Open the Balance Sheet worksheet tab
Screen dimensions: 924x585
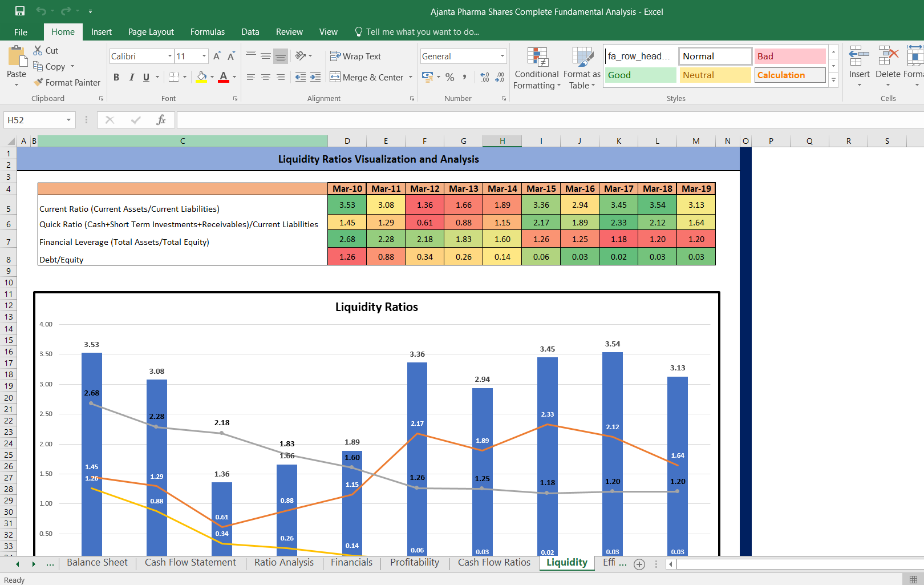(97, 563)
